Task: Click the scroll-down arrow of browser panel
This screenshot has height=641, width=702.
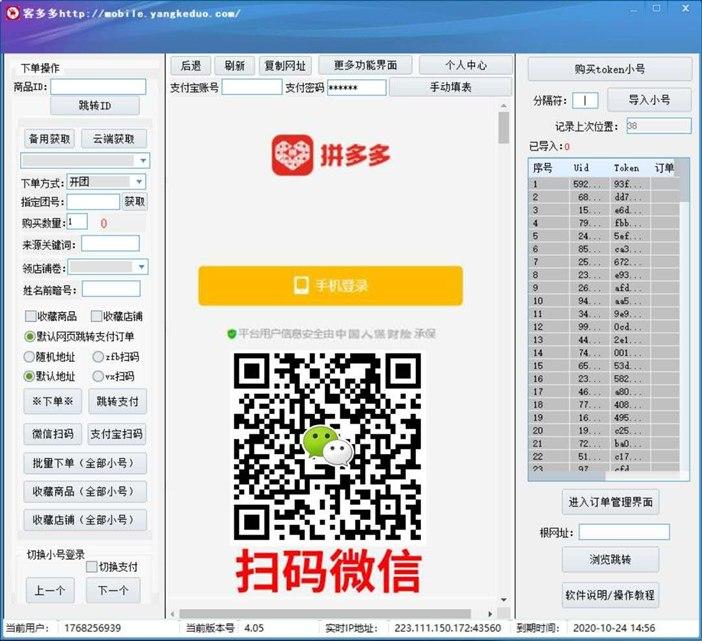Action: (x=504, y=600)
